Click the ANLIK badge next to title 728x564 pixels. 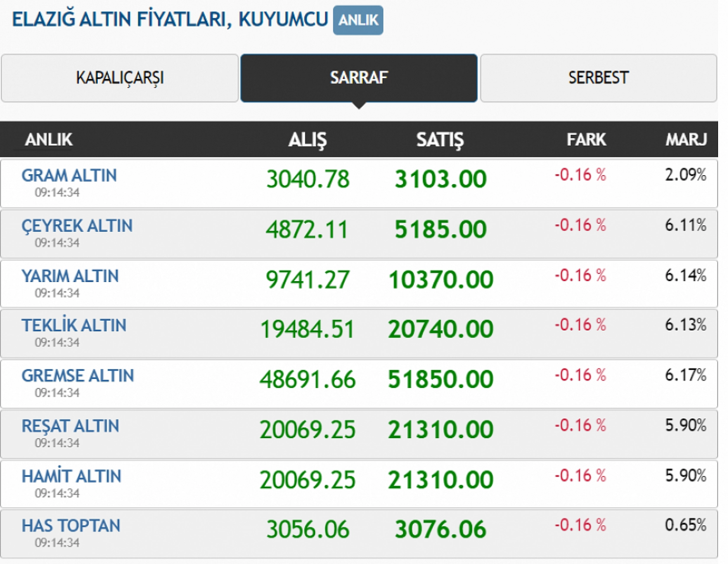tap(358, 20)
